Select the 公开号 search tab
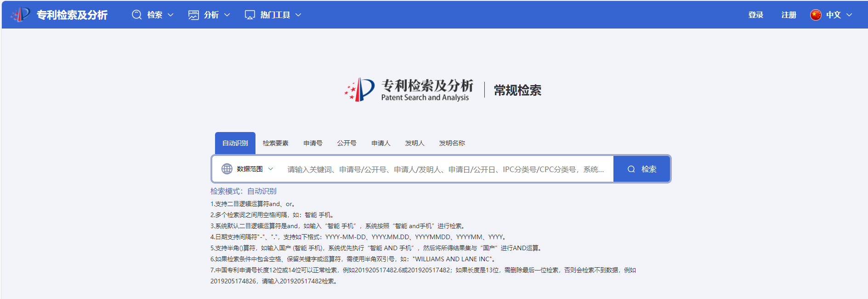This screenshot has width=868, height=299. [346, 143]
